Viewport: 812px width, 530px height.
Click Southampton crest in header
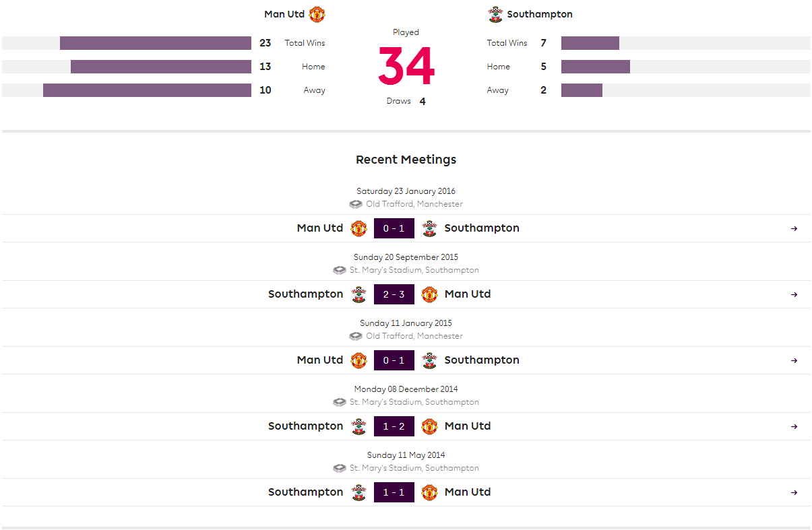coord(495,14)
